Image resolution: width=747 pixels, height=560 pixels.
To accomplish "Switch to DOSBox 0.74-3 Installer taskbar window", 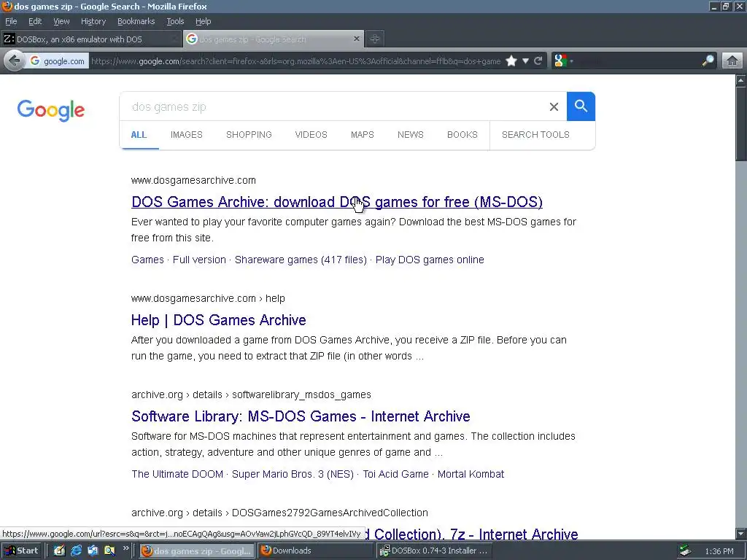I will point(433,551).
